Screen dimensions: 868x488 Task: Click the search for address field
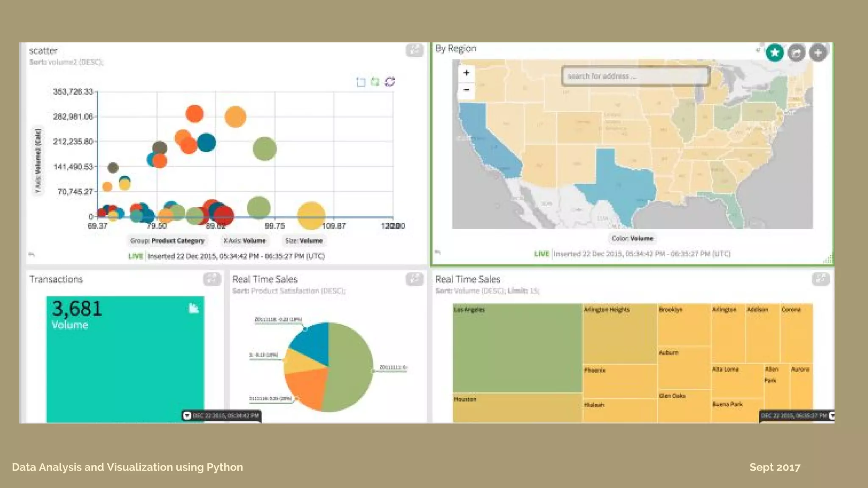click(635, 76)
